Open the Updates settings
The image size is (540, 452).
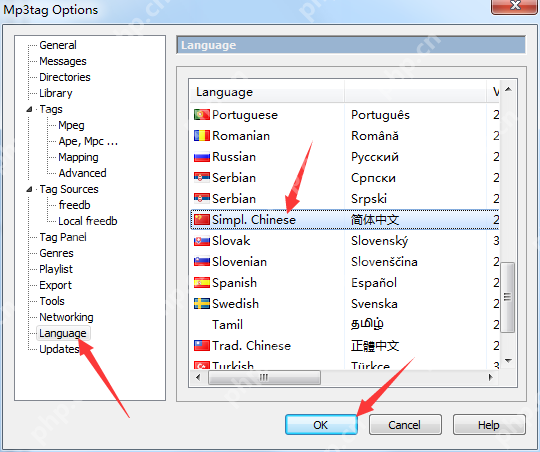[59, 349]
